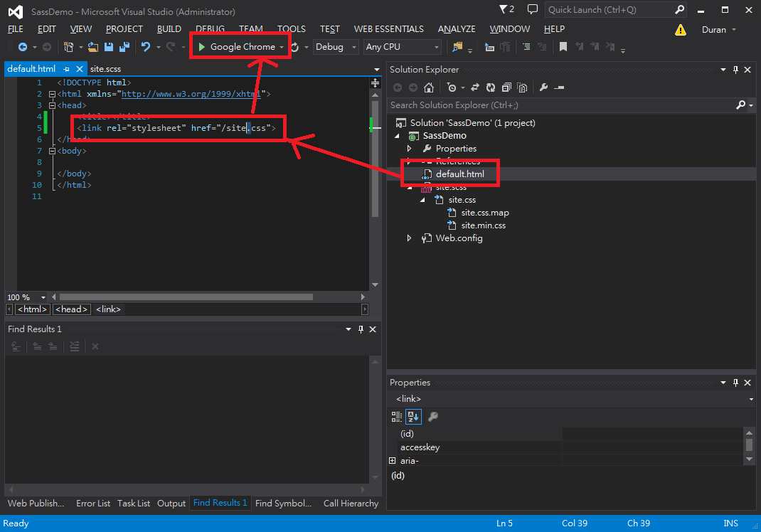Click the Show All Files icon

(522, 87)
